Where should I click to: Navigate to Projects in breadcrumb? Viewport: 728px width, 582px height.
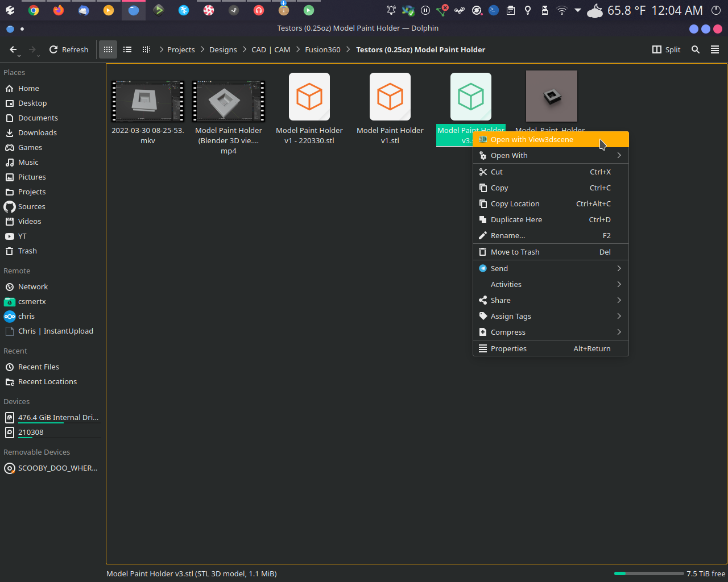[x=181, y=50]
